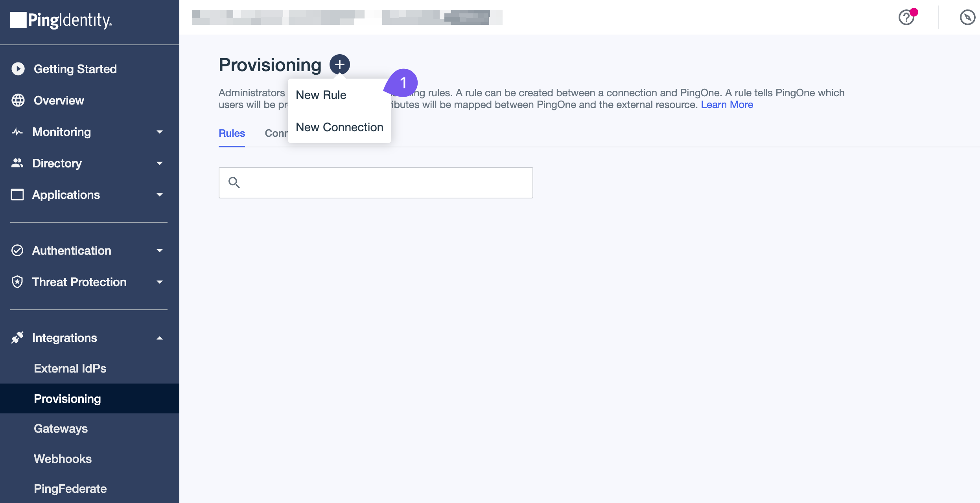The image size is (980, 503).
Task: Click the Applications window icon
Action: click(x=17, y=195)
